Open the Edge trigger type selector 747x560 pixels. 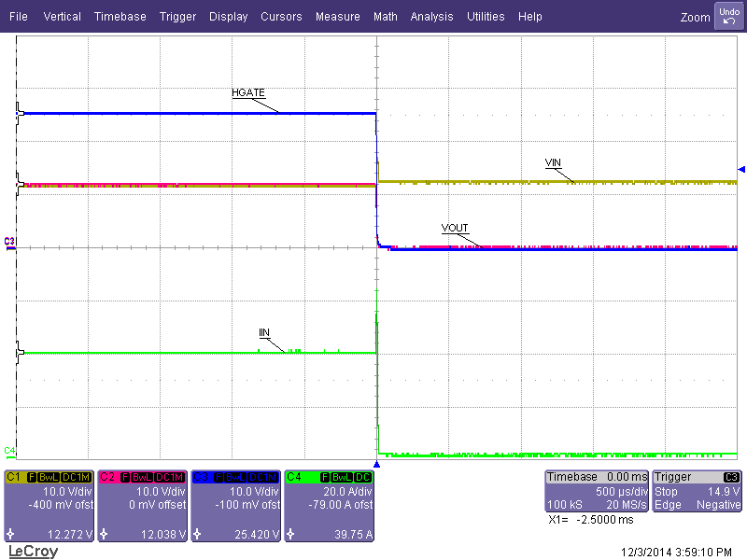pos(669,505)
